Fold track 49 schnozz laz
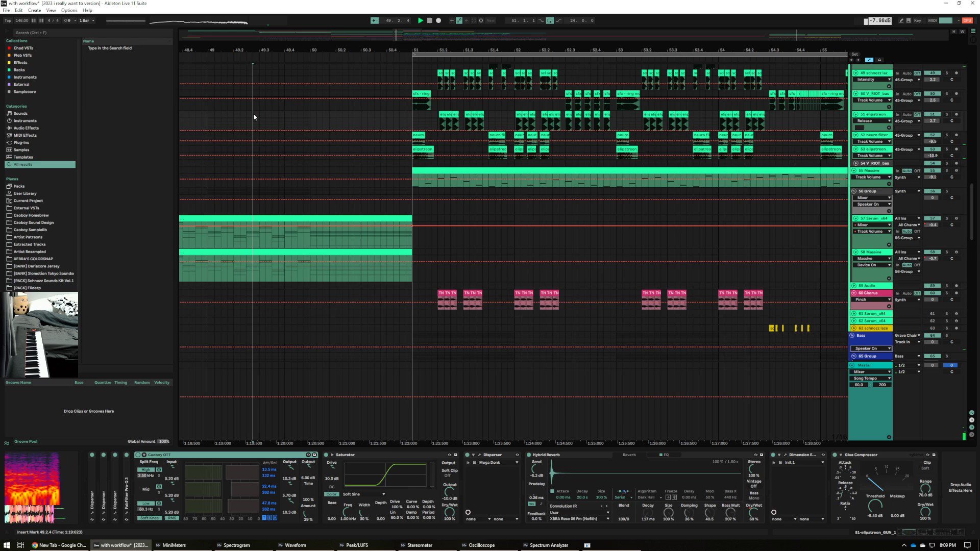This screenshot has height=551, width=980. point(855,73)
